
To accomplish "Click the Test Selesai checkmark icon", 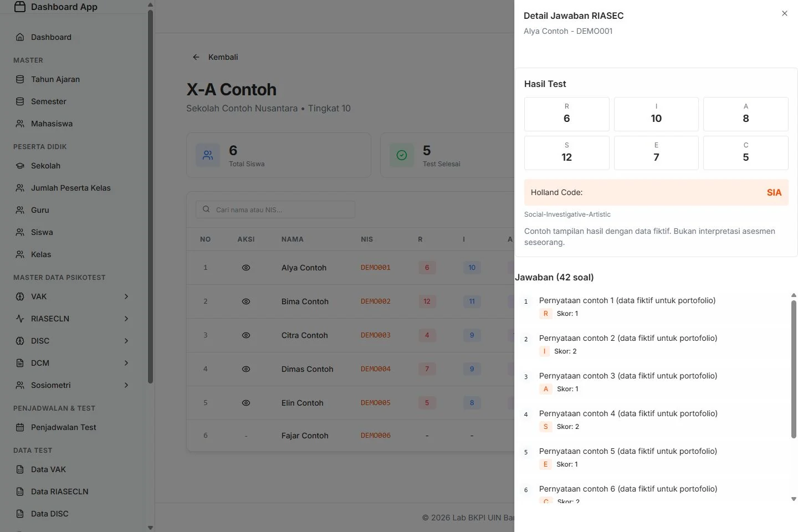I will [402, 155].
